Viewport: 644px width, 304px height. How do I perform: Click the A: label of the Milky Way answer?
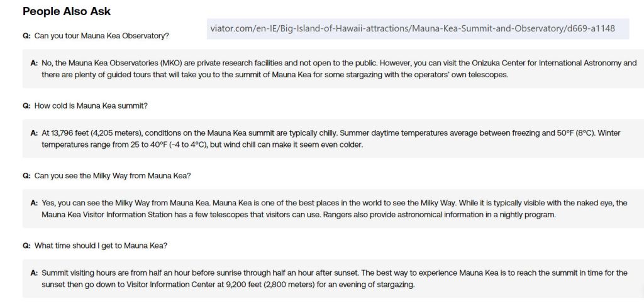point(34,203)
